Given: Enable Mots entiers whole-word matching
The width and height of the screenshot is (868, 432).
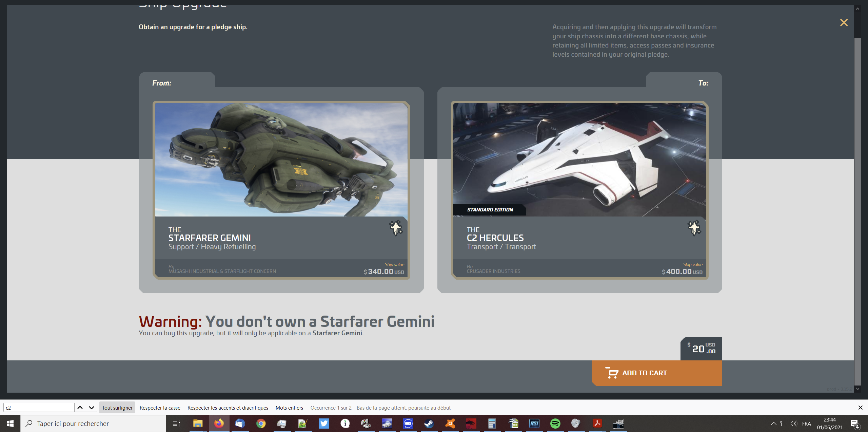Looking at the screenshot, I should (x=289, y=408).
